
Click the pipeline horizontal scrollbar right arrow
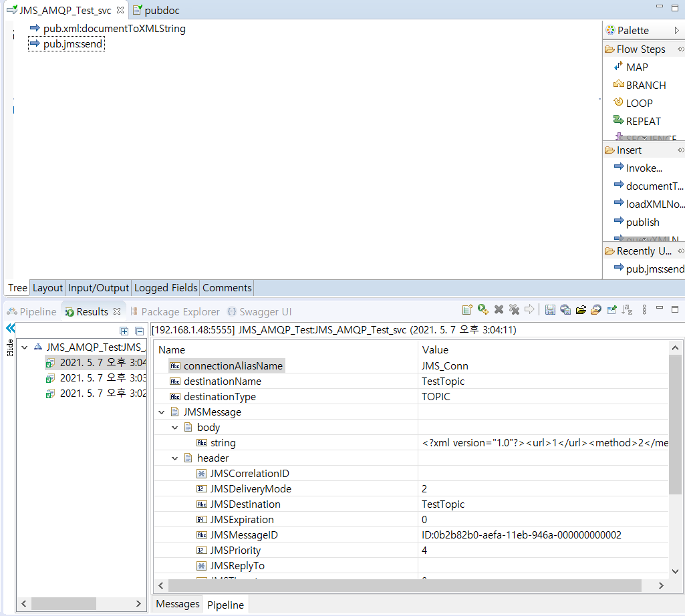(661, 585)
